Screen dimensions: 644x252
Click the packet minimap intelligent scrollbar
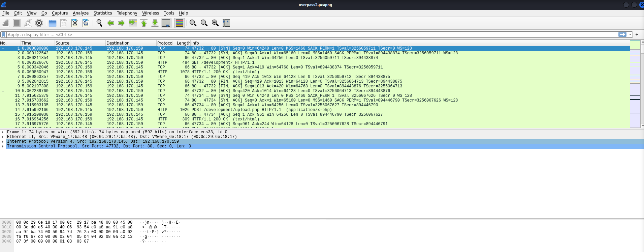coord(635,84)
